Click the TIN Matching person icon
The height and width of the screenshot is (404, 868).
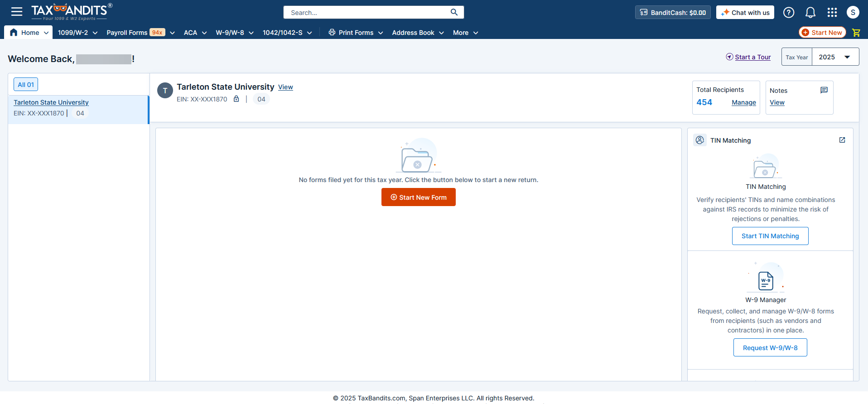(x=700, y=140)
